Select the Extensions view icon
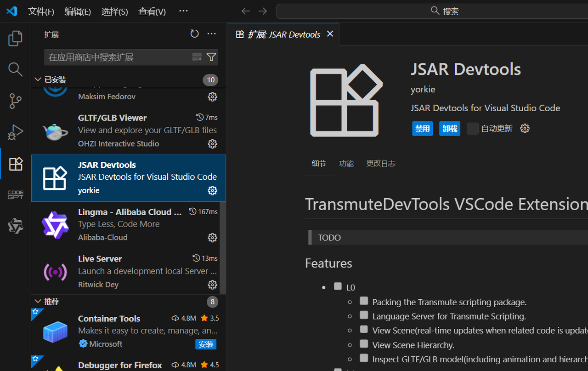Screen dimensions: 588x371 (x=16, y=164)
